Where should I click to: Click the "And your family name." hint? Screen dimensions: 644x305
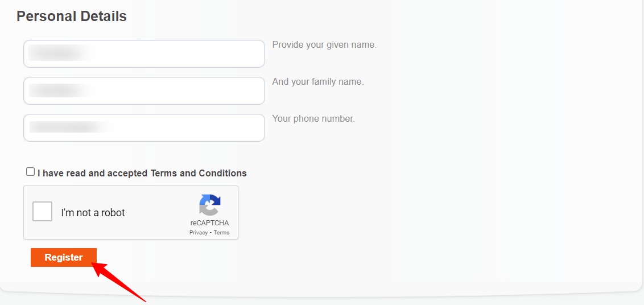point(317,82)
